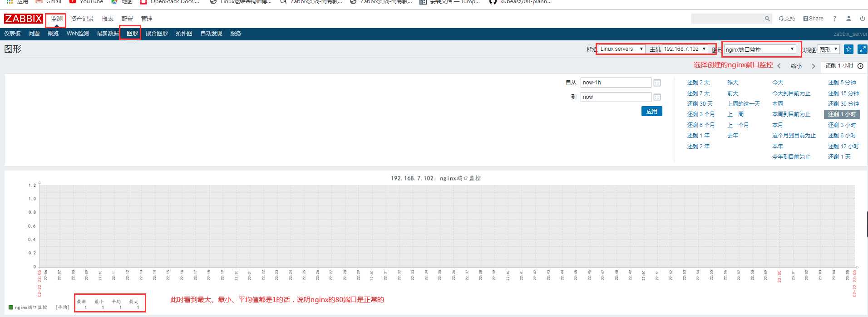Open the Share link
This screenshot has width=868, height=317.
coord(813,19)
